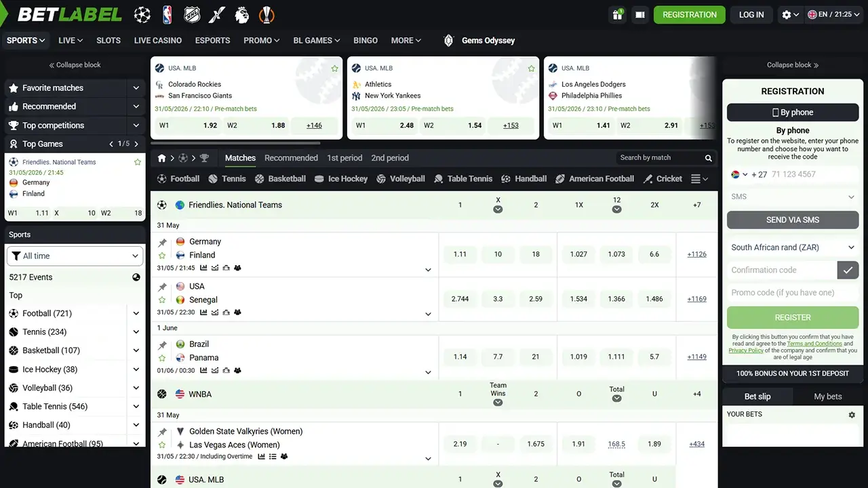Viewport: 868px width, 488px height.
Task: Click the search magnifier icon
Action: 709,158
